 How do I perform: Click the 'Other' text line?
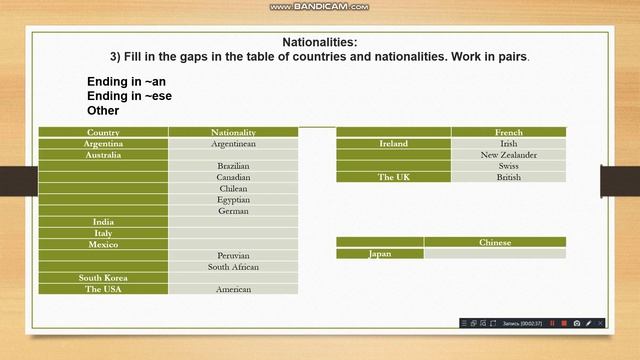103,111
